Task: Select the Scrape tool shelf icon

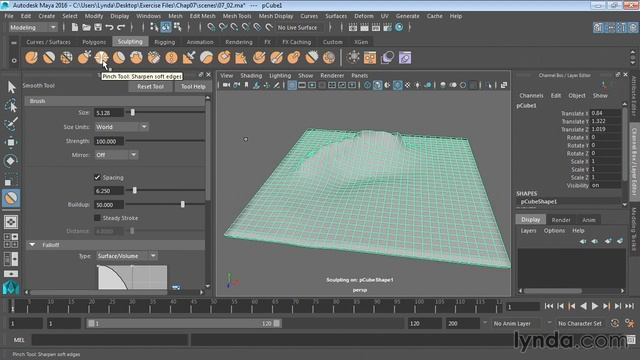Action: coord(224,58)
